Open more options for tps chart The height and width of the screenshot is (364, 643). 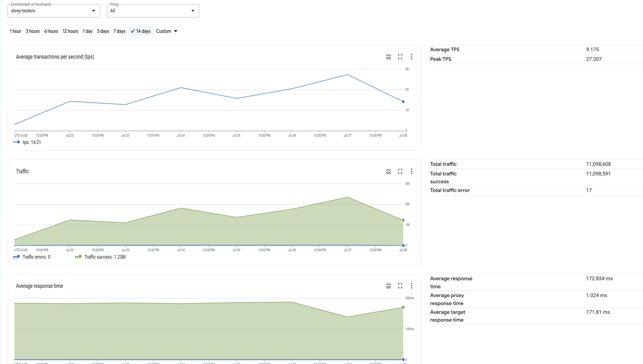(412, 57)
